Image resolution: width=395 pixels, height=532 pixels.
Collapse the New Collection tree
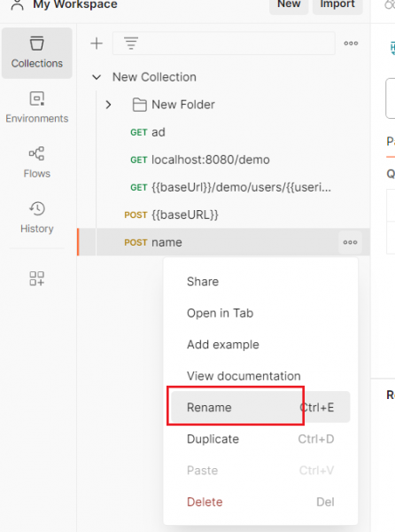(97, 77)
